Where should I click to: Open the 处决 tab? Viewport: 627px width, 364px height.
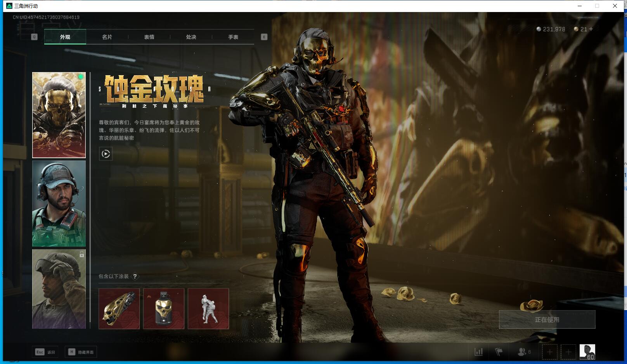[191, 37]
